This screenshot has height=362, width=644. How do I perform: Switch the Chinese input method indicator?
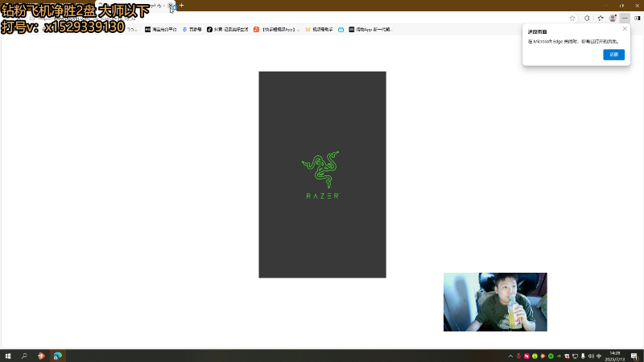click(x=599, y=356)
